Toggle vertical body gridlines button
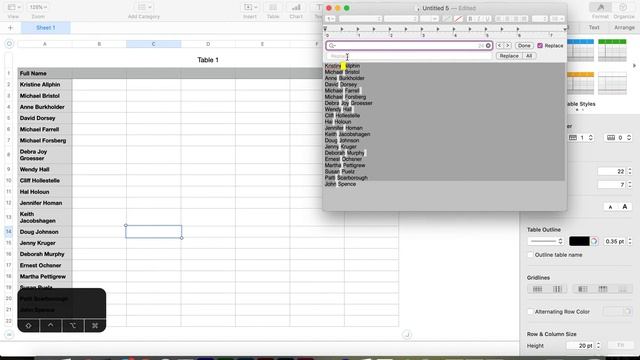Viewport: 640px width, 360px height. point(557,289)
